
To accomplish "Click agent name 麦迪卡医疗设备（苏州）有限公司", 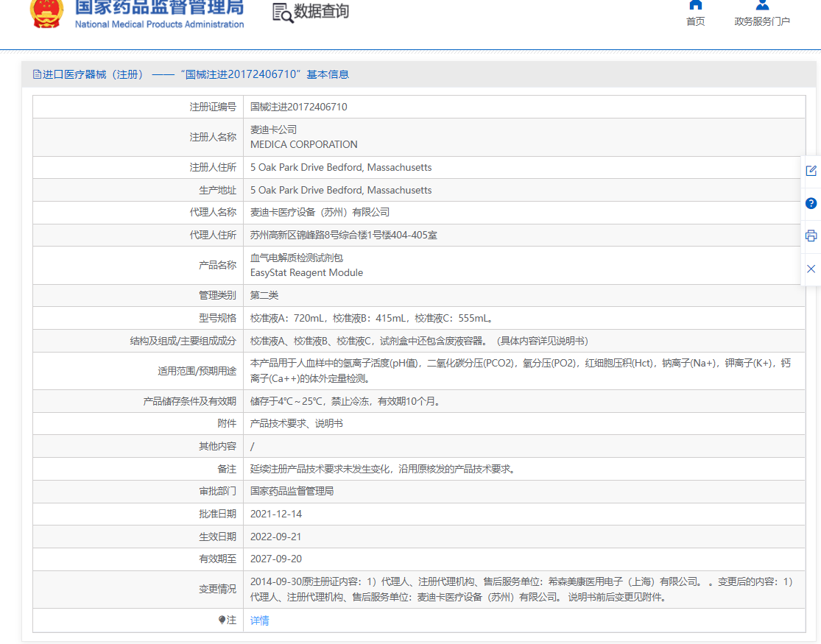I will click(x=320, y=212).
